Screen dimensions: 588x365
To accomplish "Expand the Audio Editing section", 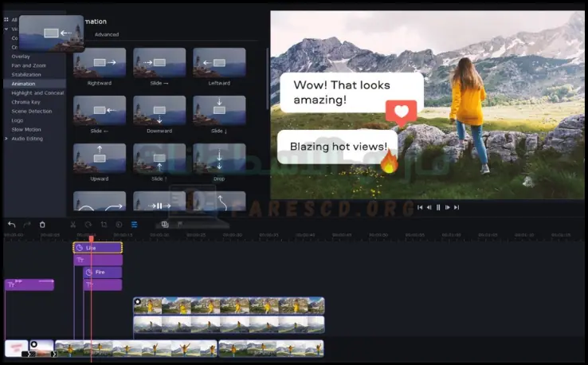I will [x=27, y=139].
